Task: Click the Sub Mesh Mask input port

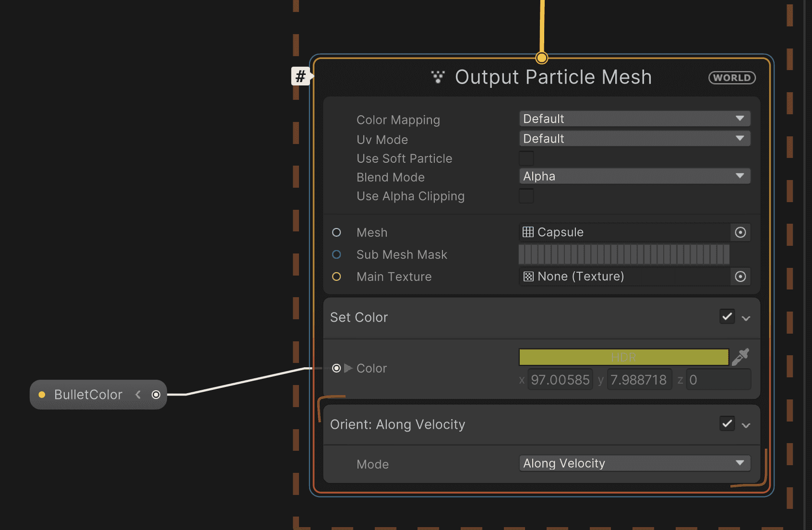Action: point(336,254)
